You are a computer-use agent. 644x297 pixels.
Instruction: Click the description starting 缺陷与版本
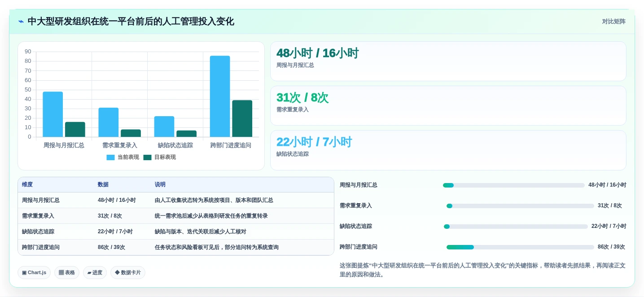[x=201, y=232]
